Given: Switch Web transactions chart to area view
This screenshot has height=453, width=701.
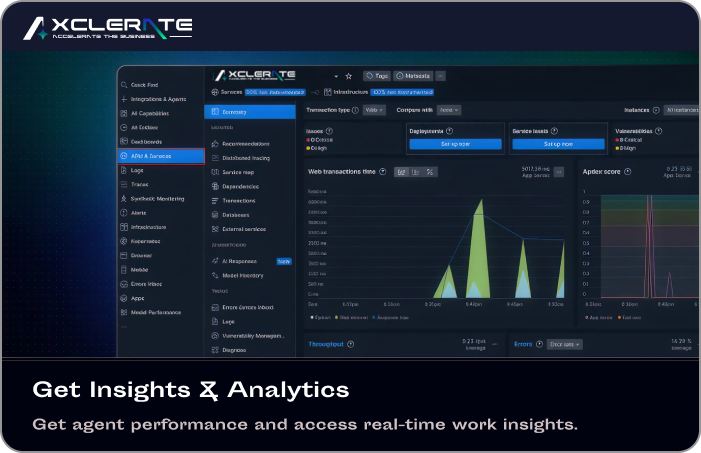Looking at the screenshot, I should pyautogui.click(x=401, y=172).
